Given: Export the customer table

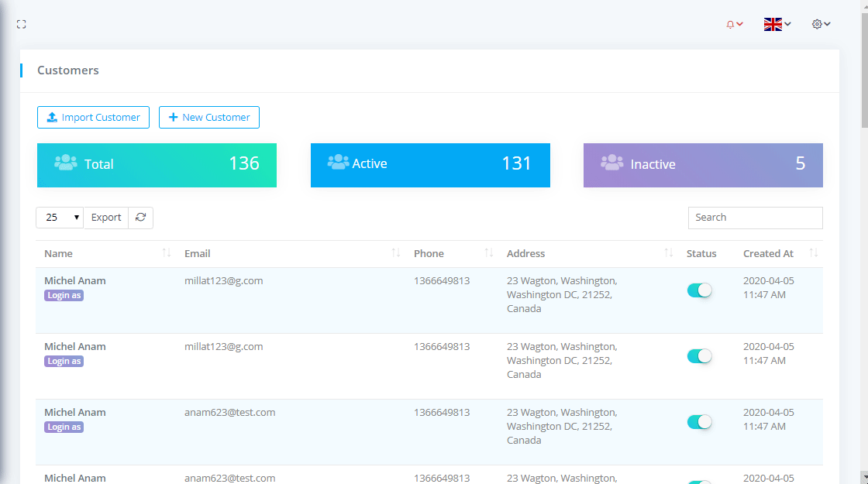Looking at the screenshot, I should 106,218.
